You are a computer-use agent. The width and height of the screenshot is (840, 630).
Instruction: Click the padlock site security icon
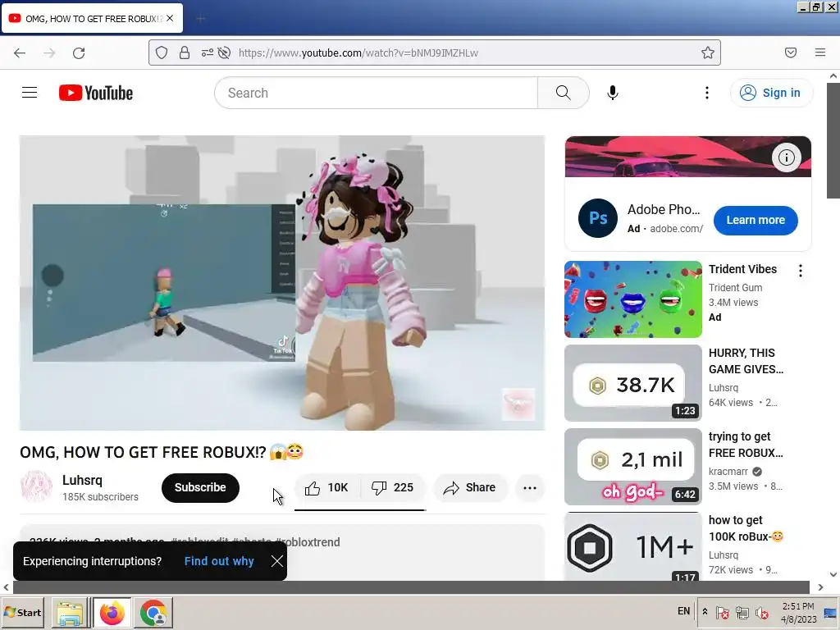tap(185, 52)
